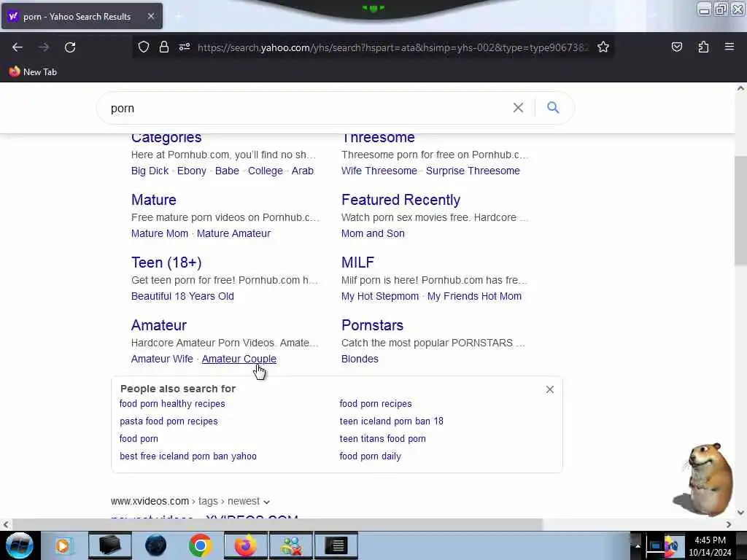Image resolution: width=747 pixels, height=560 pixels.
Task: Open the tracking protection shield icon
Action: tap(144, 47)
